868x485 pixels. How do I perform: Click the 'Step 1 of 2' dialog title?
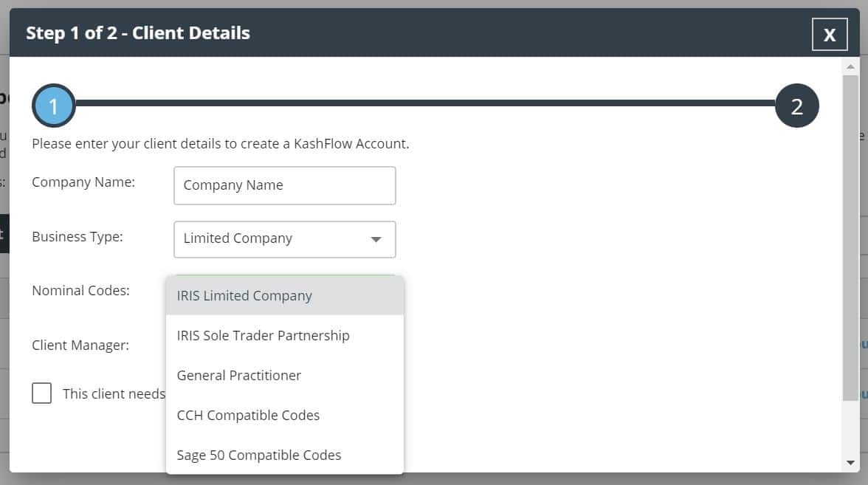click(138, 33)
